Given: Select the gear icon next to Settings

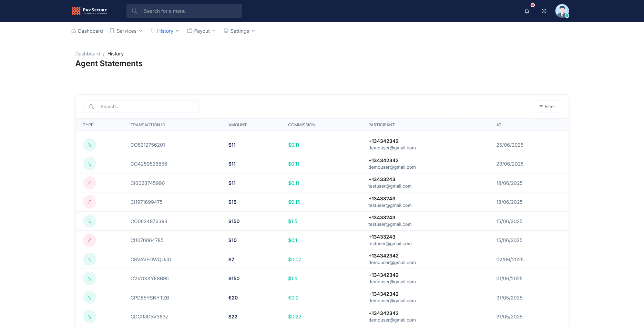Looking at the screenshot, I should (226, 31).
